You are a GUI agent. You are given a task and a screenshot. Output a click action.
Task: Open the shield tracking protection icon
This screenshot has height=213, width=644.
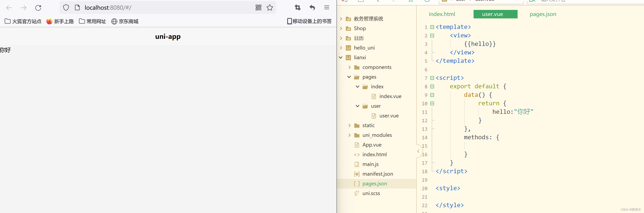coord(66,7)
